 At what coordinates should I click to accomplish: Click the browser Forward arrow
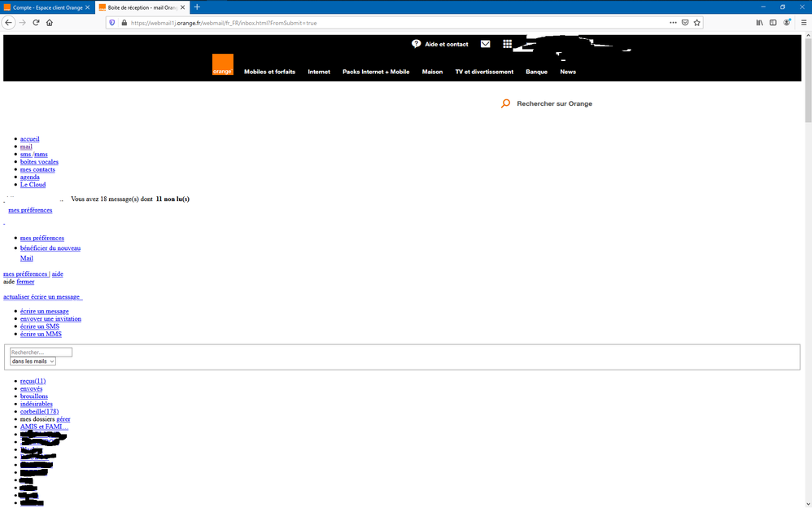[x=22, y=23]
